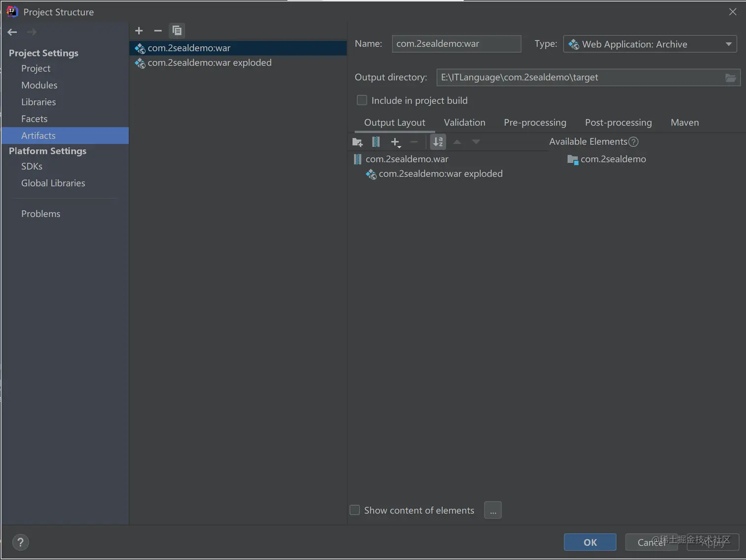Screen dimensions: 746x560
Task: Open the Post-processing tab
Action: pos(618,123)
